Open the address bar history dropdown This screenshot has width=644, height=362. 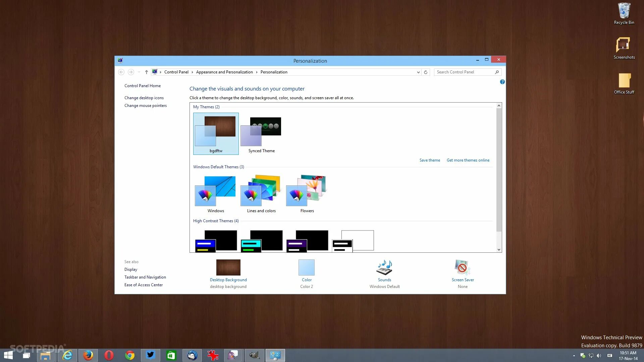click(418, 72)
